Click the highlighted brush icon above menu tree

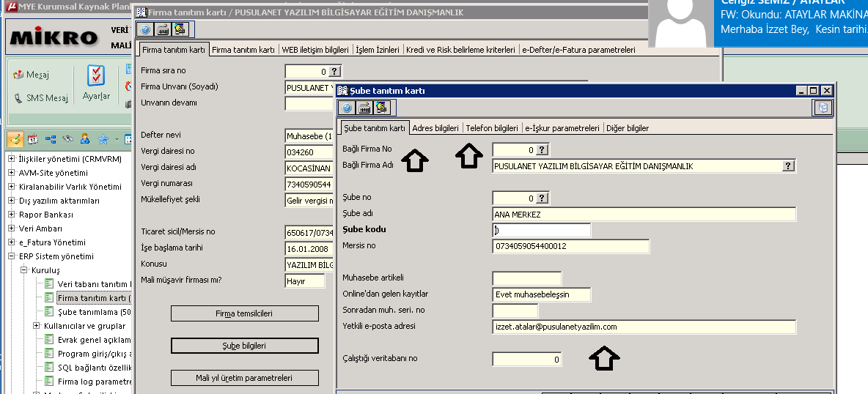pos(15,139)
